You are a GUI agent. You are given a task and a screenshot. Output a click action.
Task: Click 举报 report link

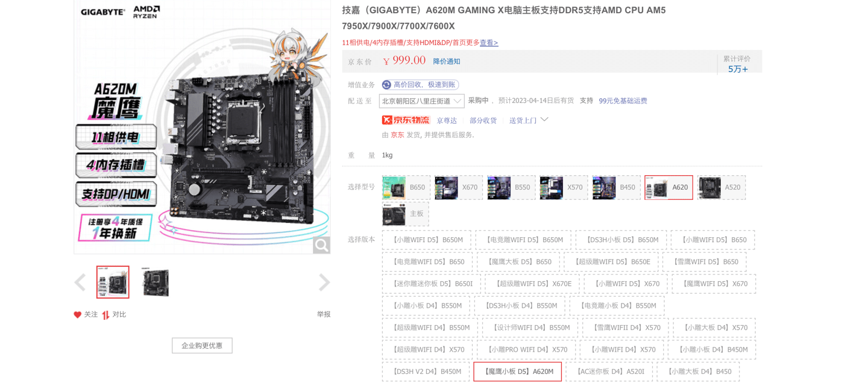(x=324, y=314)
